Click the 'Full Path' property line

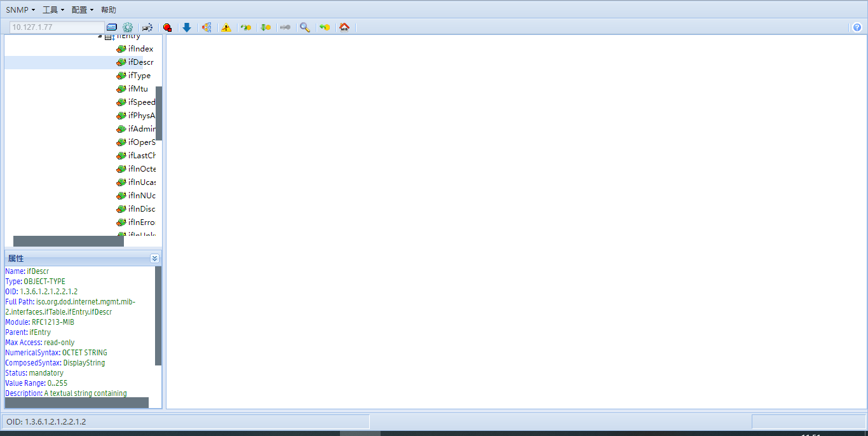(70, 307)
